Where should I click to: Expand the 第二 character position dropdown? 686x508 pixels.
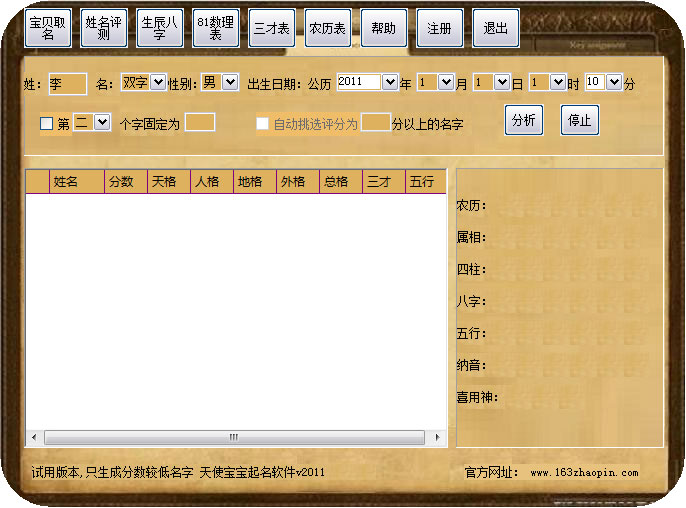pos(102,122)
